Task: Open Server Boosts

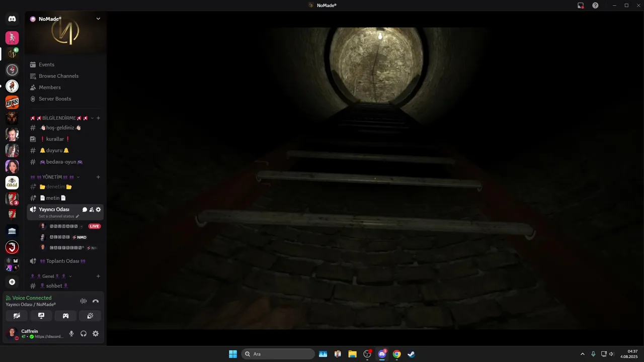Action: [x=65, y=99]
